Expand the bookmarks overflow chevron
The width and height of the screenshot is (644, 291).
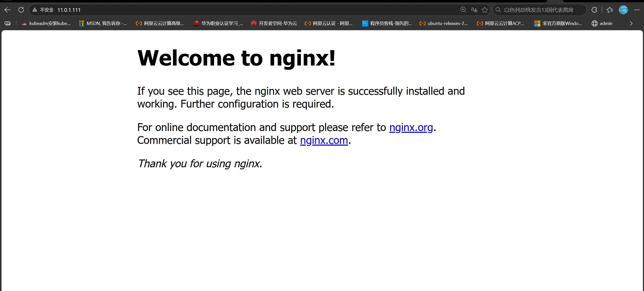pos(631,23)
